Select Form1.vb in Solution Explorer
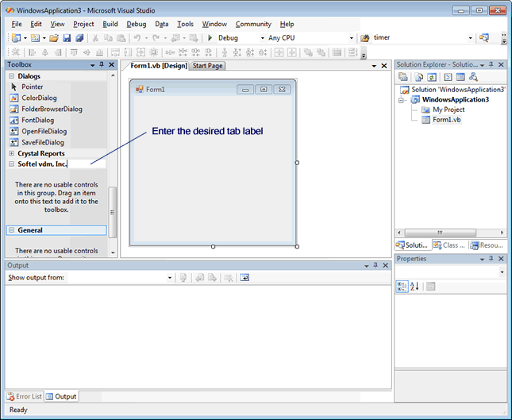The image size is (512, 420). click(446, 120)
